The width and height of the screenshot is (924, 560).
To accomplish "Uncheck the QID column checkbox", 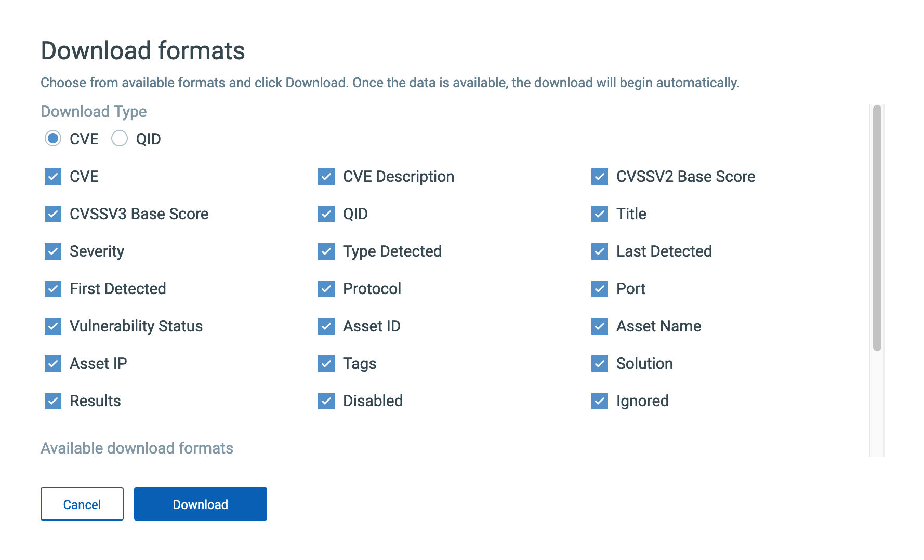I will click(x=326, y=214).
